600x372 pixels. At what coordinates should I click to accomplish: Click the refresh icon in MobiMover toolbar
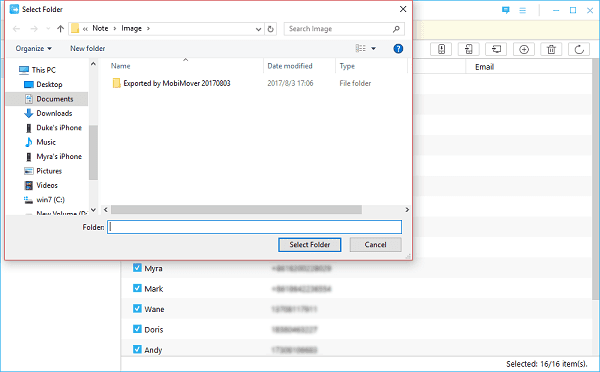pyautogui.click(x=579, y=49)
